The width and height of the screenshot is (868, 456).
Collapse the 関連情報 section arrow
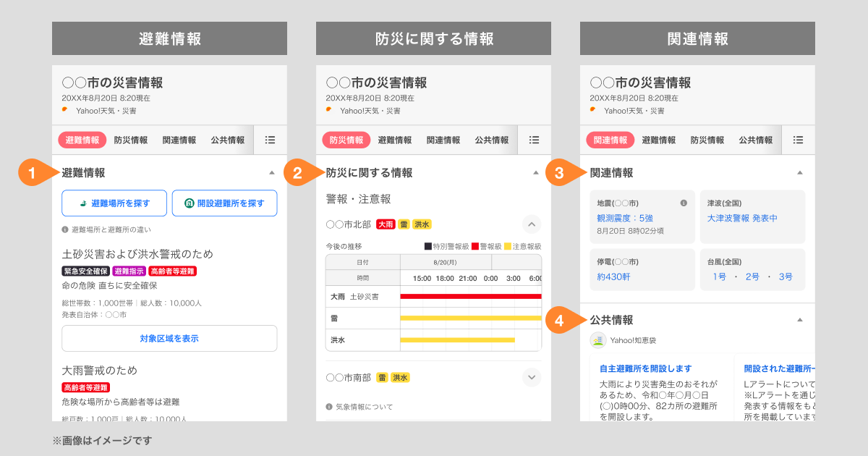[x=800, y=172]
